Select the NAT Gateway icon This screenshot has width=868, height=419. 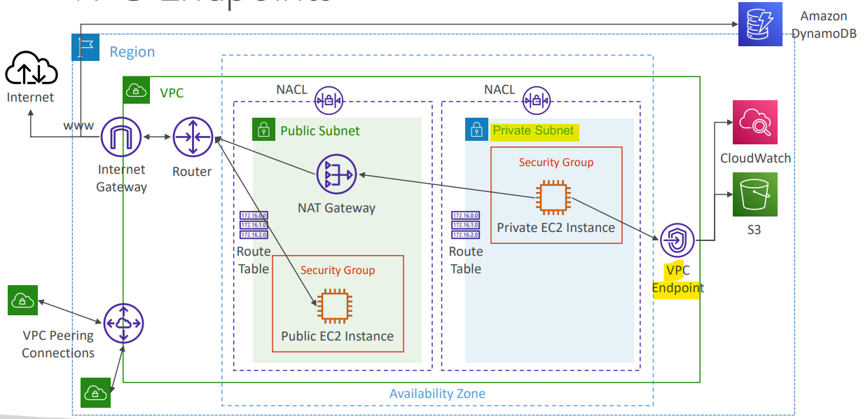tap(336, 173)
